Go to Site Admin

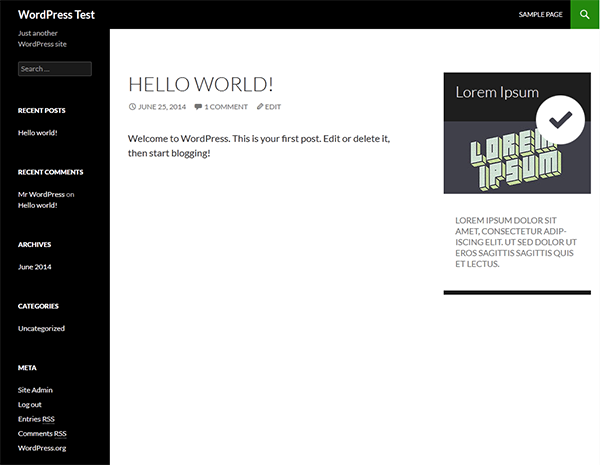coord(35,390)
